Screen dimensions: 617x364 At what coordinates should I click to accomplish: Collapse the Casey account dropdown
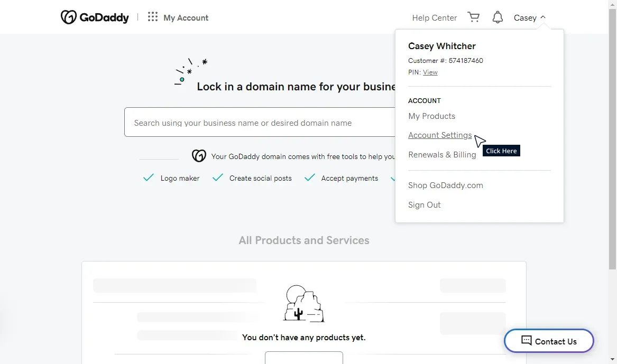[x=529, y=17]
